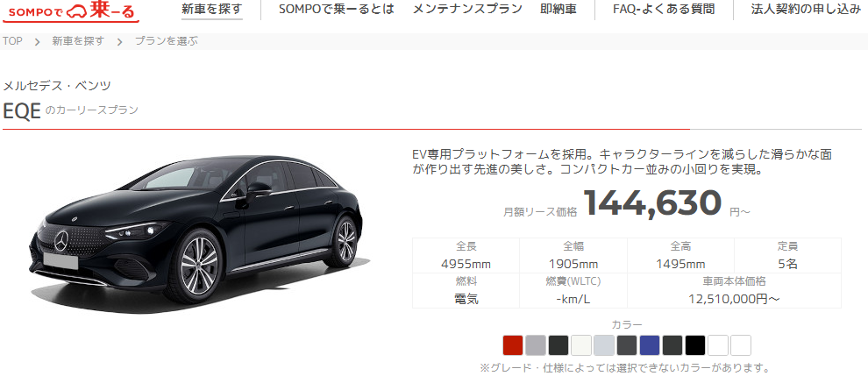Click the SOMPOで乗ーる logo

pyautogui.click(x=71, y=11)
